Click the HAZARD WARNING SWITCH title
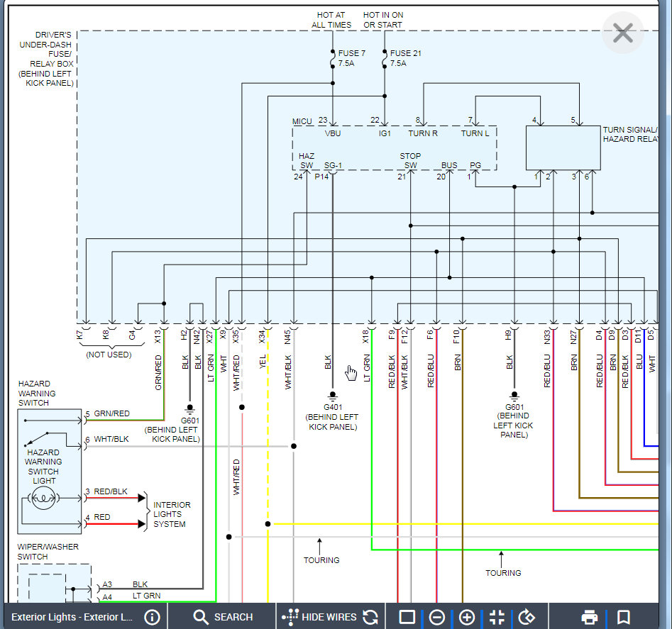The image size is (672, 629). click(x=37, y=393)
